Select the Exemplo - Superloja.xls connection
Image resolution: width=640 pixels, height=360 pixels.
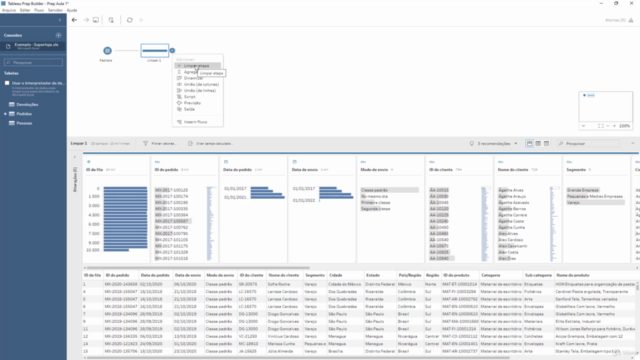click(x=33, y=46)
